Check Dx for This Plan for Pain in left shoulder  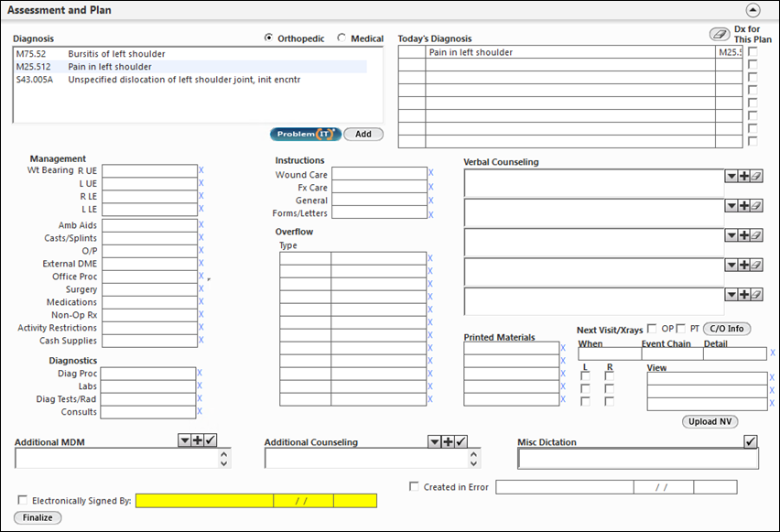click(x=753, y=52)
